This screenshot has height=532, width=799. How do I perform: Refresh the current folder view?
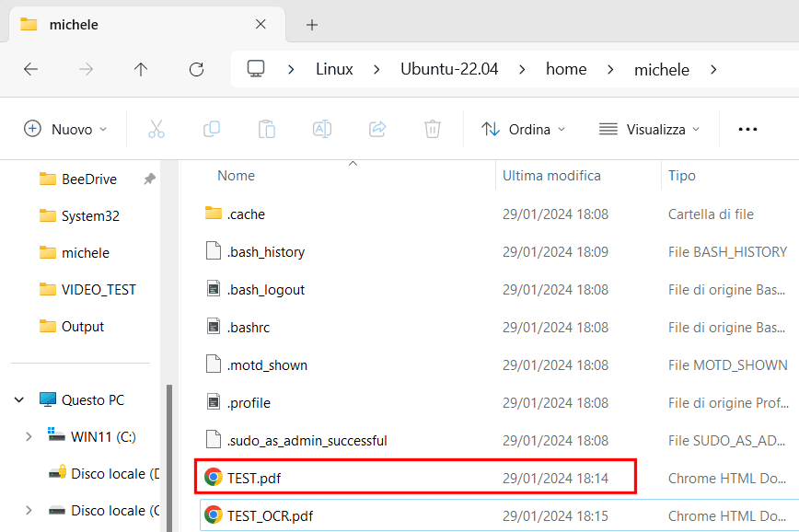coord(196,69)
